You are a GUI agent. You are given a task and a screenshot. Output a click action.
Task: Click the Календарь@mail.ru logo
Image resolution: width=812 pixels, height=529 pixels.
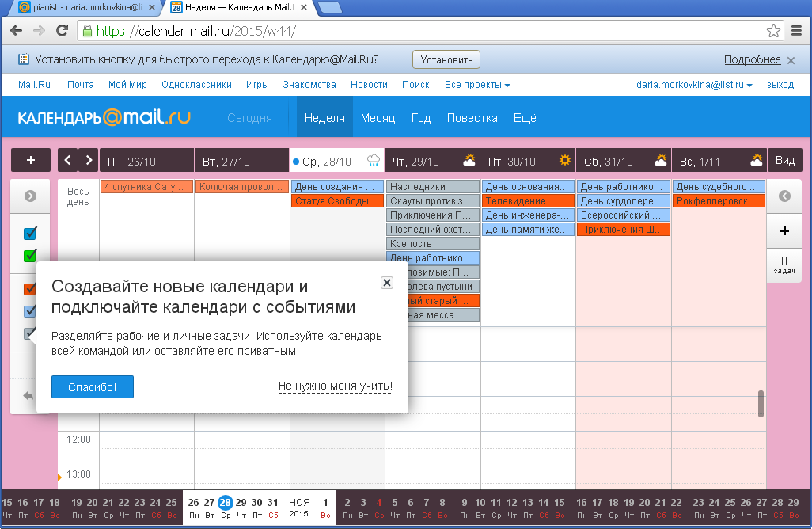104,118
